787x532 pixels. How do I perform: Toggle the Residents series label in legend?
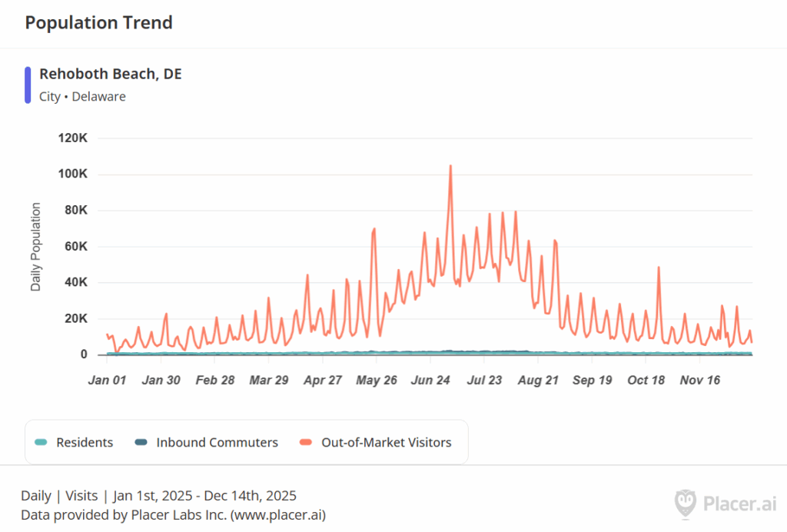pyautogui.click(x=84, y=442)
